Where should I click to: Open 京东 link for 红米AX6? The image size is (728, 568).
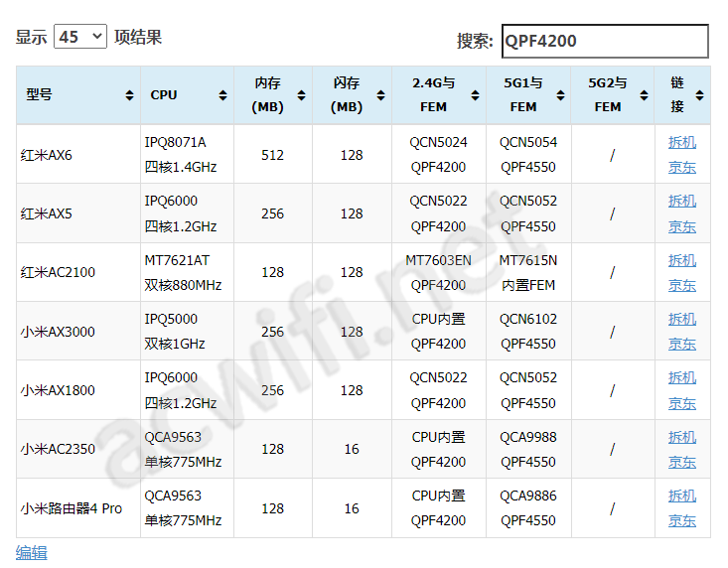[682, 167]
